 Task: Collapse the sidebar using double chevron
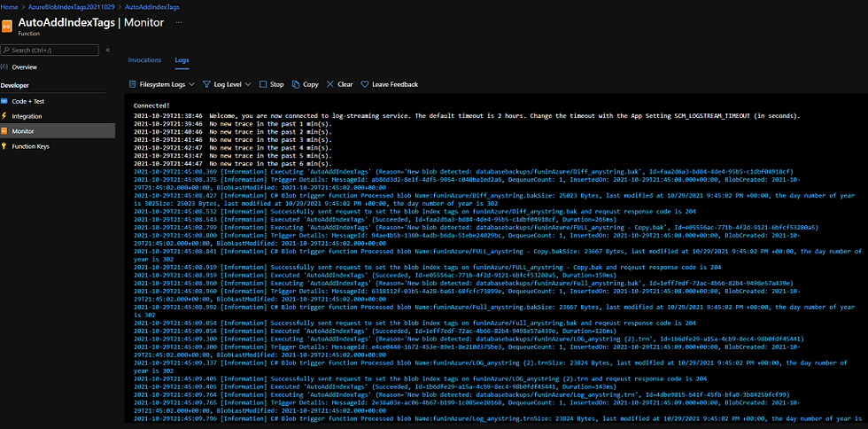tap(107, 50)
